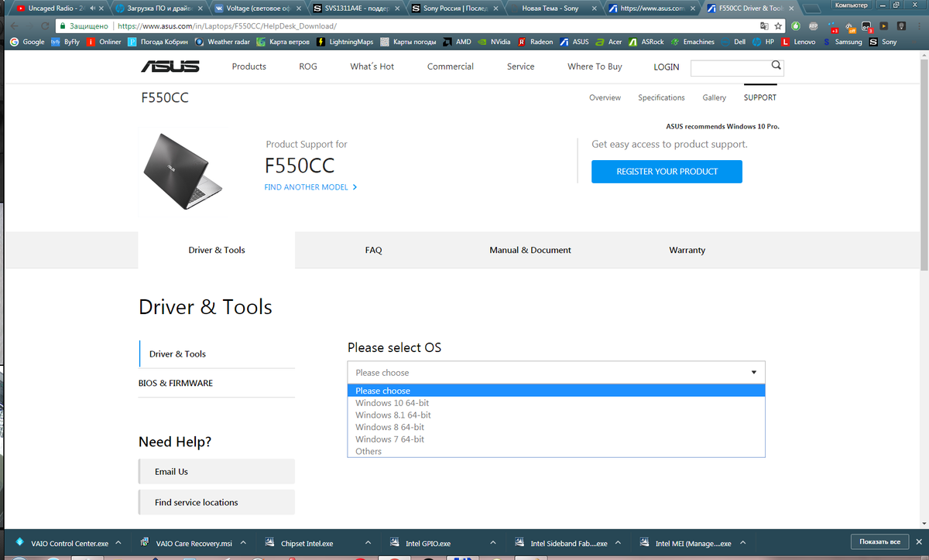Open the Sony bookmark in bookmarks bar
The height and width of the screenshot is (560, 929).
click(883, 42)
